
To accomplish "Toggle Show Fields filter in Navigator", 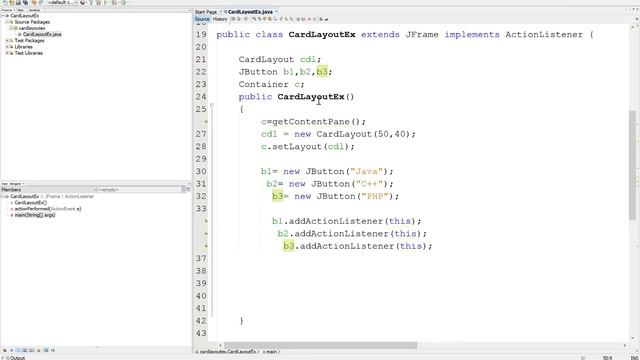I will click(x=11, y=350).
